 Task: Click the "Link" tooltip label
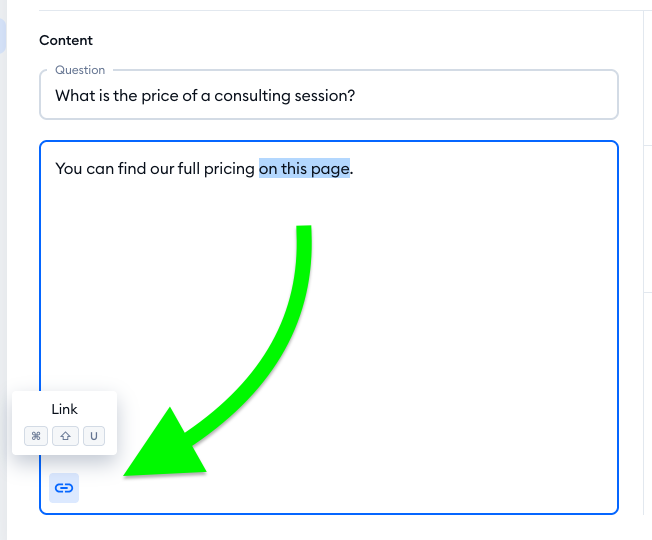click(x=64, y=409)
